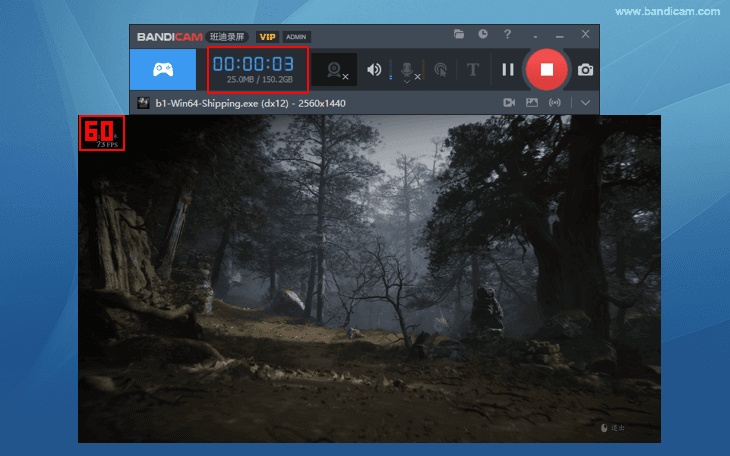Open help with the question mark icon
The width and height of the screenshot is (730, 456).
[x=508, y=34]
